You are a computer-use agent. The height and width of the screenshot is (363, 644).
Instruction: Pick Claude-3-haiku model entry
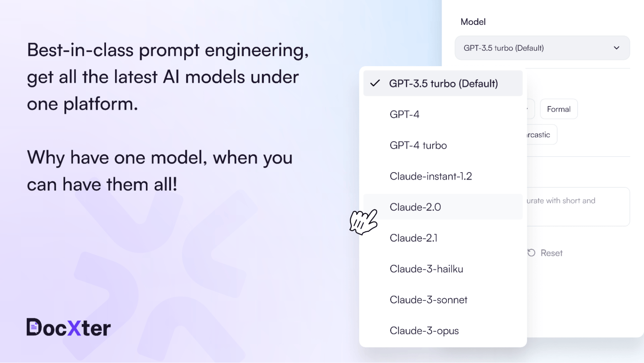point(426,269)
